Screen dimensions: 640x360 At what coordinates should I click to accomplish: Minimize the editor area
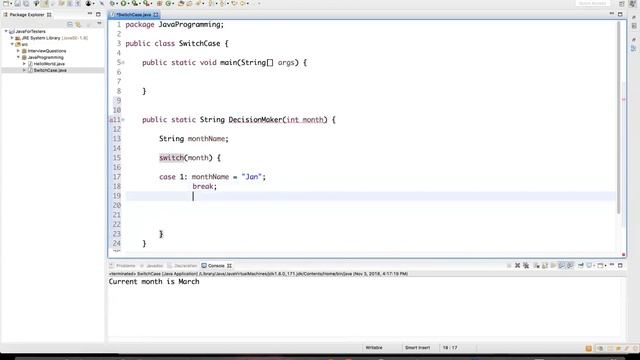point(611,14)
